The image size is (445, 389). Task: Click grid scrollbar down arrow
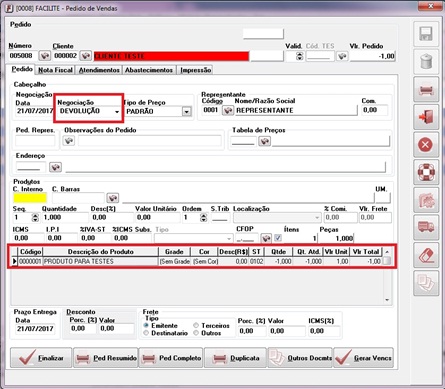[x=387, y=300]
